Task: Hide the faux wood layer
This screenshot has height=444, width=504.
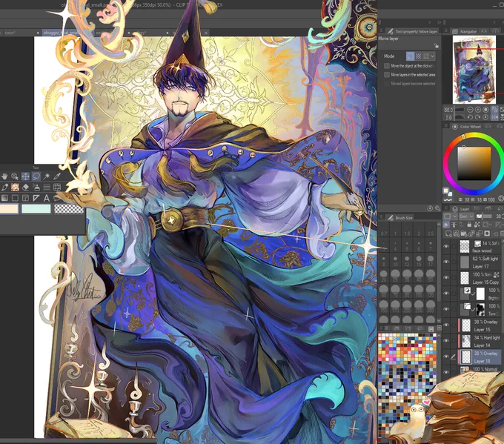Action: (x=446, y=246)
